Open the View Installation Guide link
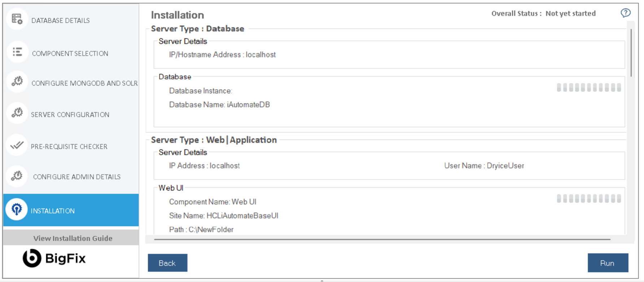Image resolution: width=644 pixels, height=282 pixels. point(73,238)
